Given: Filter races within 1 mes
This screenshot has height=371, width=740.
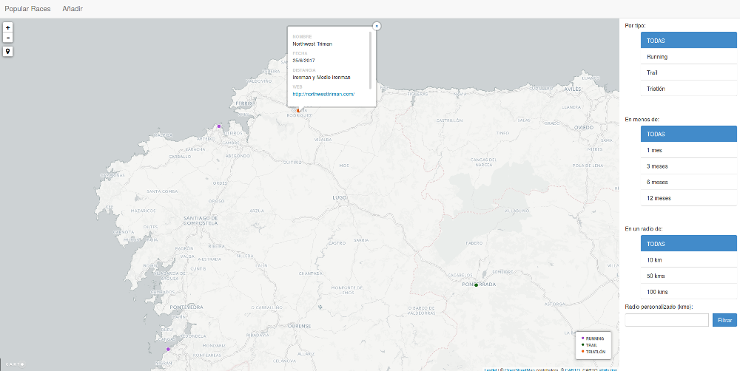Looking at the screenshot, I should [x=689, y=150].
